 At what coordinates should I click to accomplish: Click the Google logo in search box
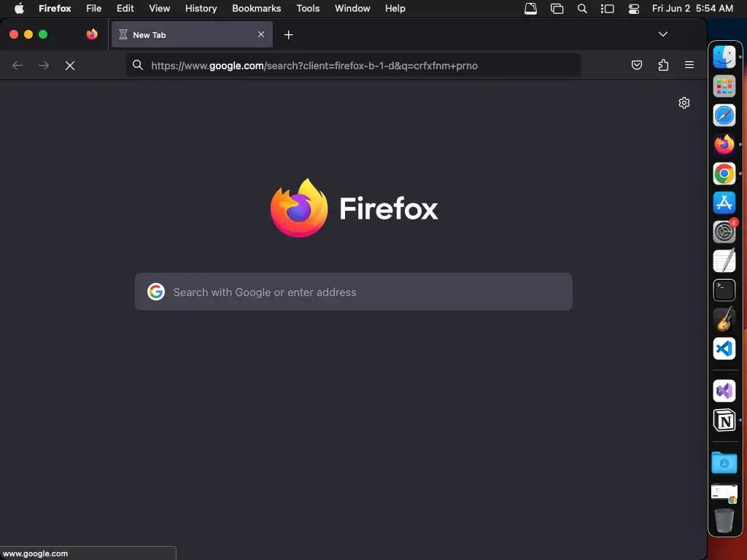156,292
